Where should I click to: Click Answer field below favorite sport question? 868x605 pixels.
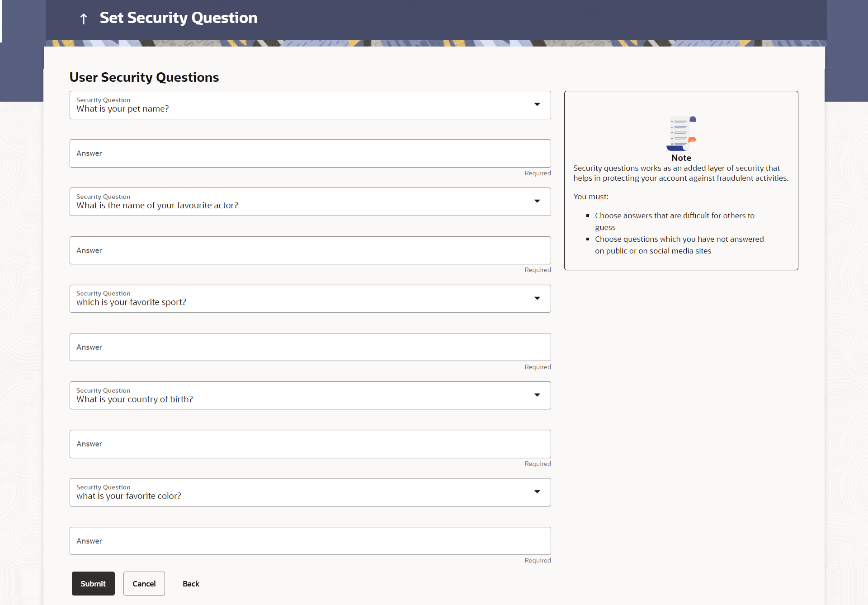310,347
